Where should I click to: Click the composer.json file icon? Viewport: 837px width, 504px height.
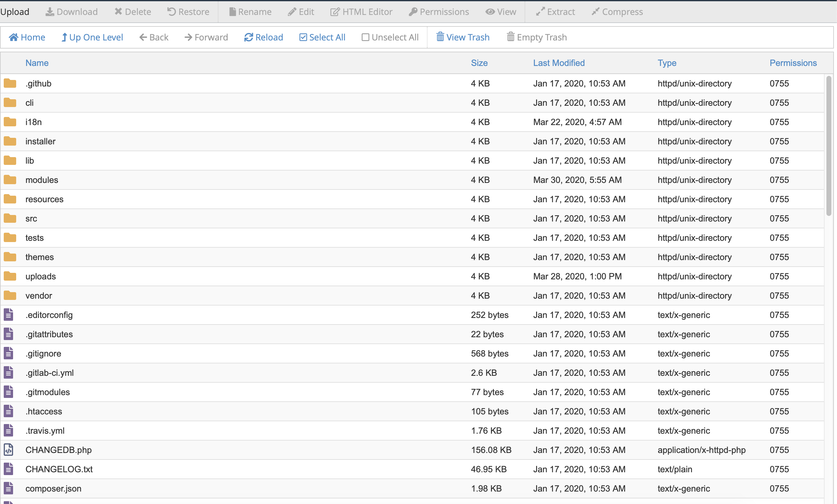coord(8,488)
